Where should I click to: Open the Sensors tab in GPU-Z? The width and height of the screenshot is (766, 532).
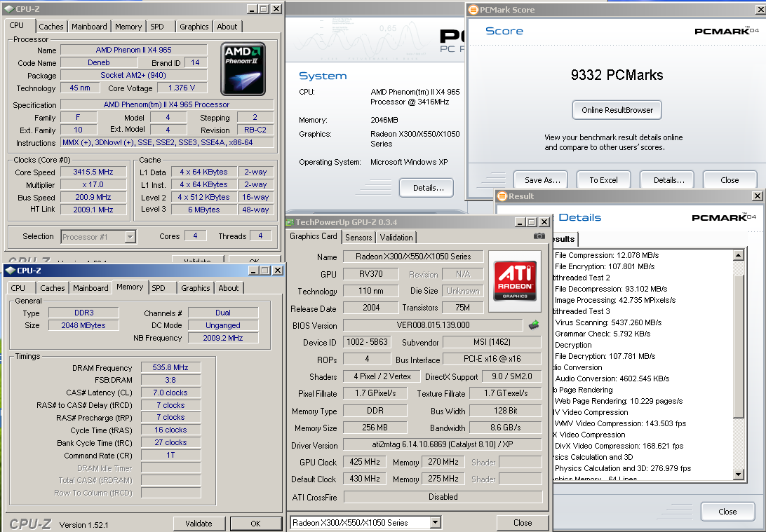358,237
